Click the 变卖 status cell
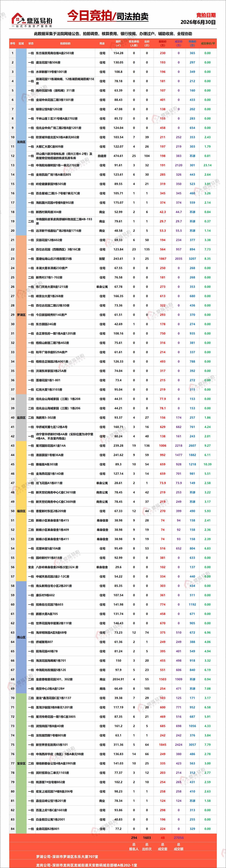 31,567
